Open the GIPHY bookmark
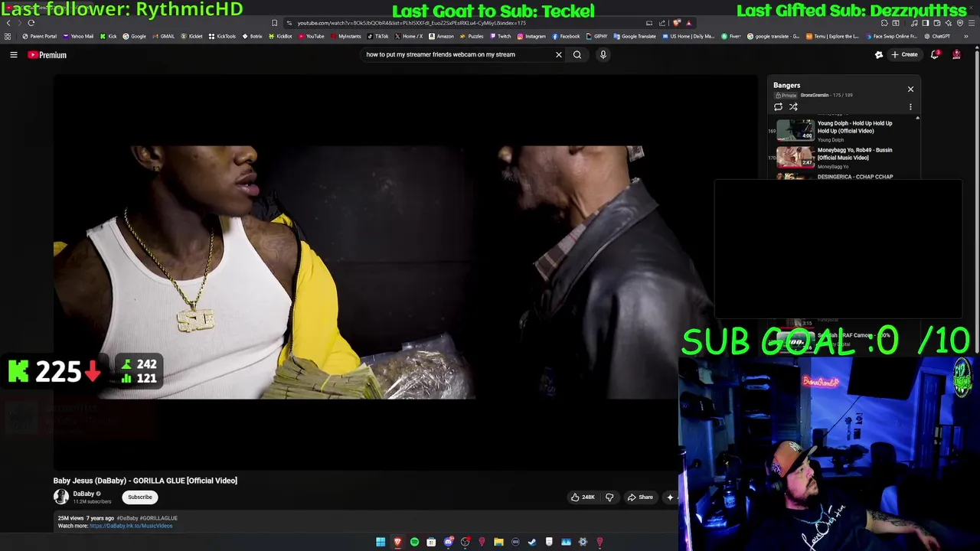Image resolution: width=980 pixels, height=551 pixels. [597, 36]
